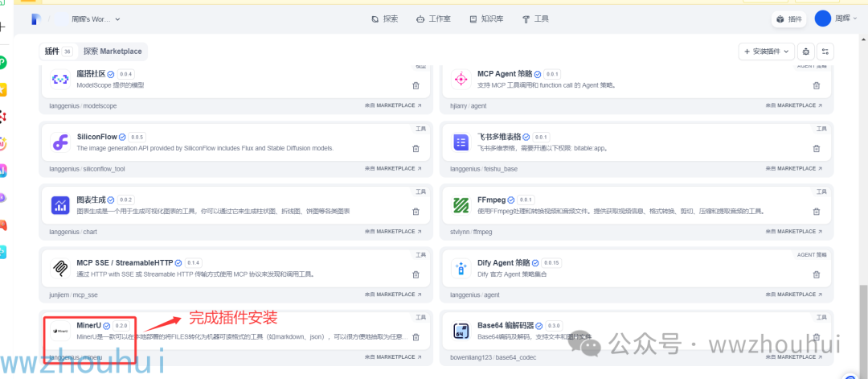Screen dimensions: 868x379
Task: Click the 插件 button in header
Action: pos(788,19)
